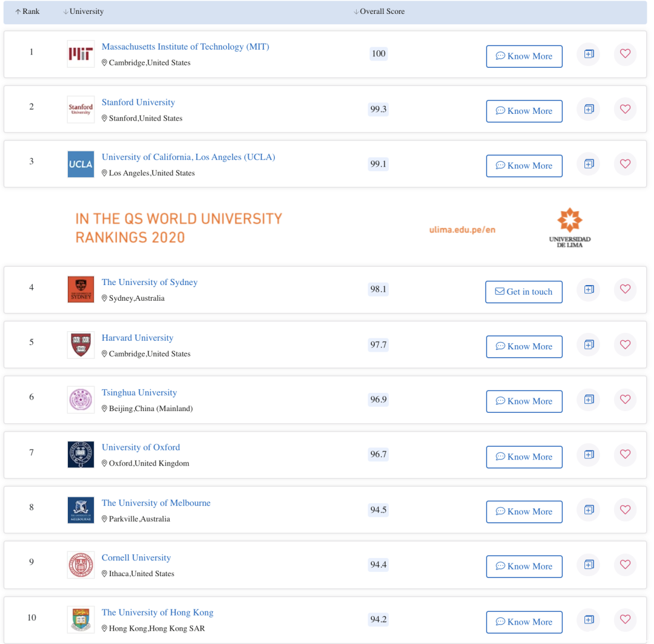The height and width of the screenshot is (644, 654).
Task: Add University of Melbourne to compare
Action: click(589, 510)
